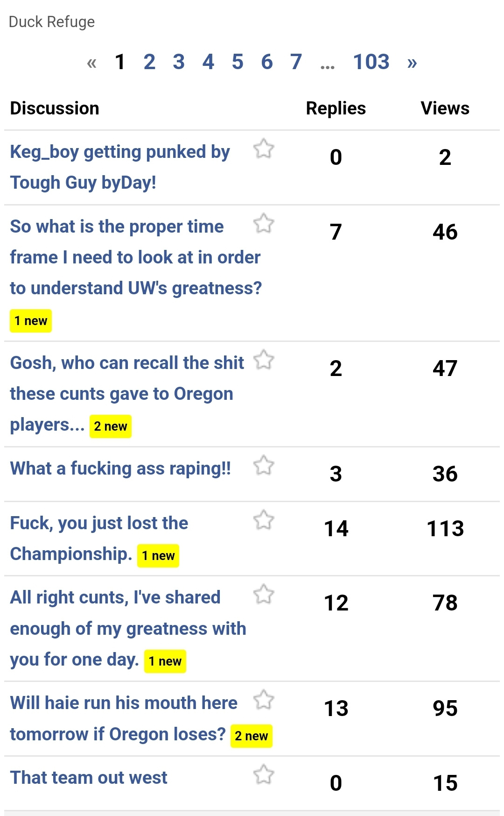Open page 2 of discussions
Viewport: 504px width, 816px height.
click(149, 62)
